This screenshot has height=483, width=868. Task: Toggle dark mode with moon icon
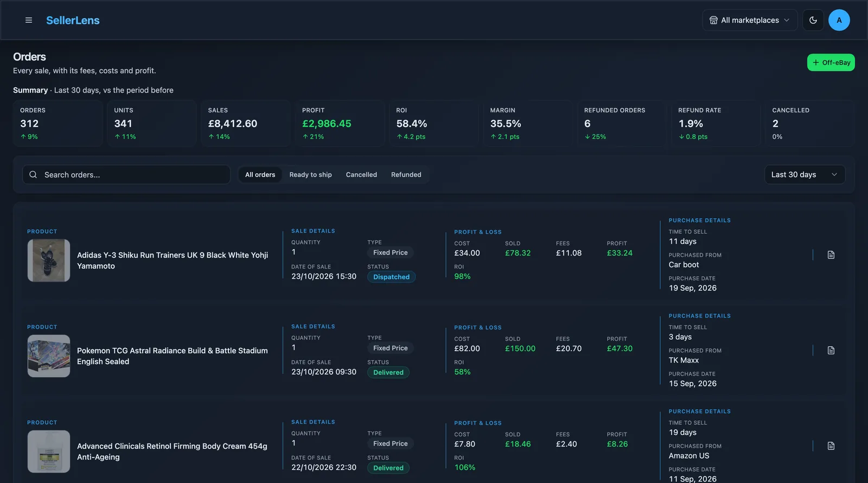point(813,20)
